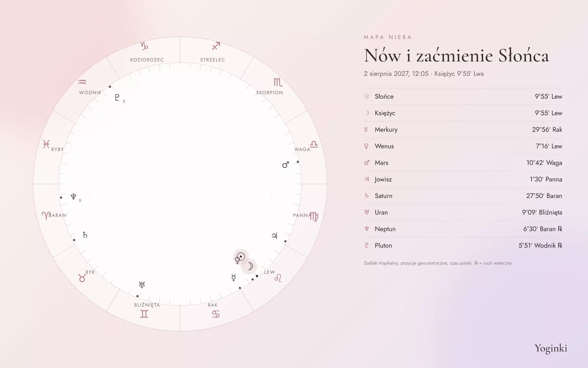The image size is (588, 368).
Task: Click the BLIŹNIĘTA label on the wheel
Action: [x=147, y=305]
